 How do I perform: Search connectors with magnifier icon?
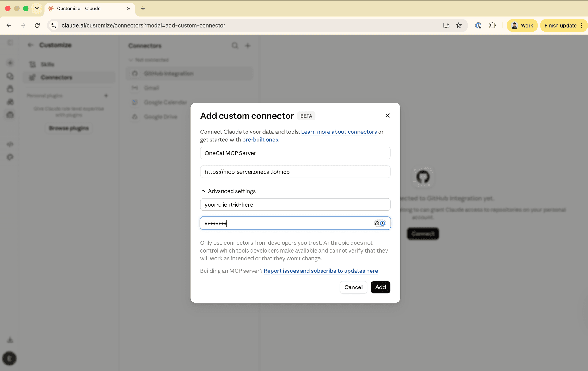tap(235, 46)
